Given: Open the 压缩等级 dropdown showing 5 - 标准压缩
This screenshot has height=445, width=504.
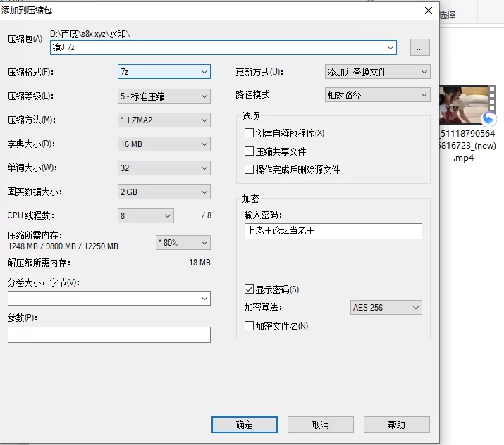Looking at the screenshot, I should 164,96.
